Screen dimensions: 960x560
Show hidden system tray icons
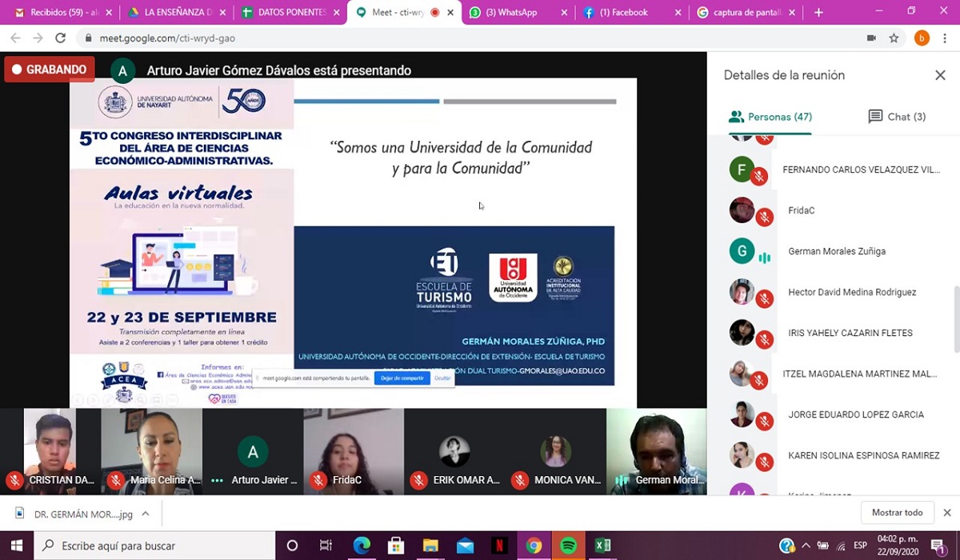point(806,546)
